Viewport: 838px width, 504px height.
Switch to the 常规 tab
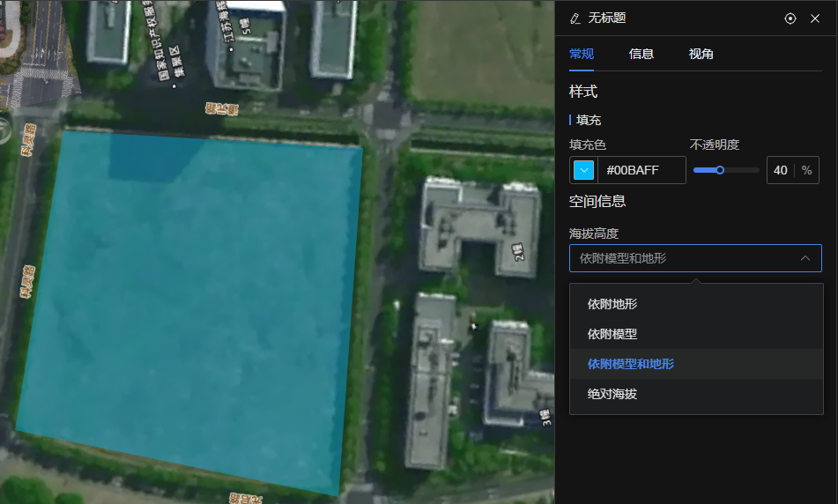[582, 54]
